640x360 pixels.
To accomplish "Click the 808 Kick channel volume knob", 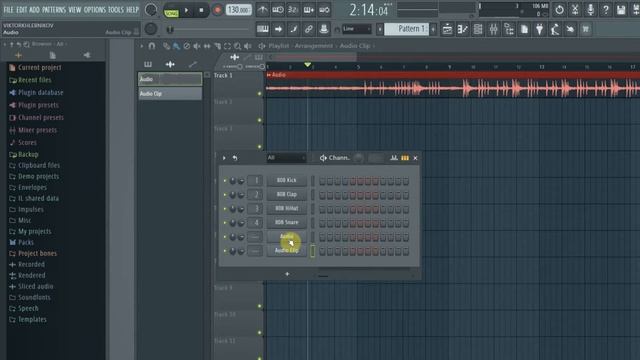I will [x=241, y=180].
